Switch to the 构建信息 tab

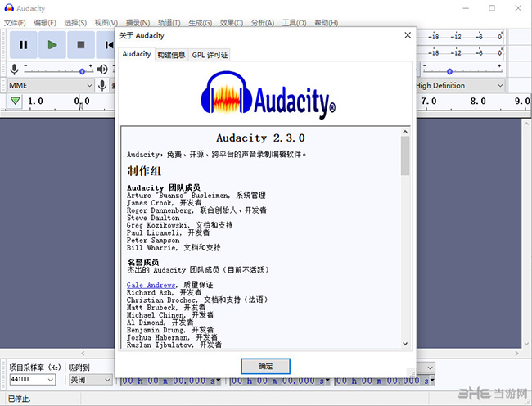[x=171, y=55]
